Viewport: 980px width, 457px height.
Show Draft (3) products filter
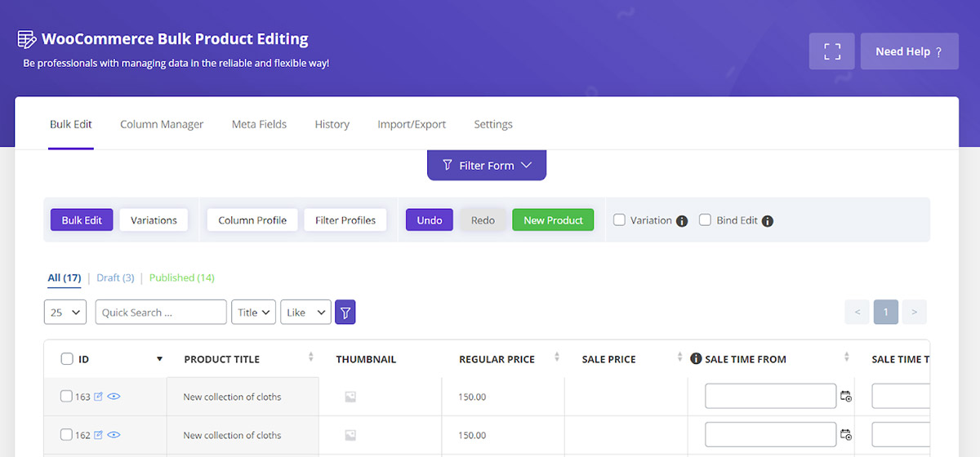coord(115,277)
